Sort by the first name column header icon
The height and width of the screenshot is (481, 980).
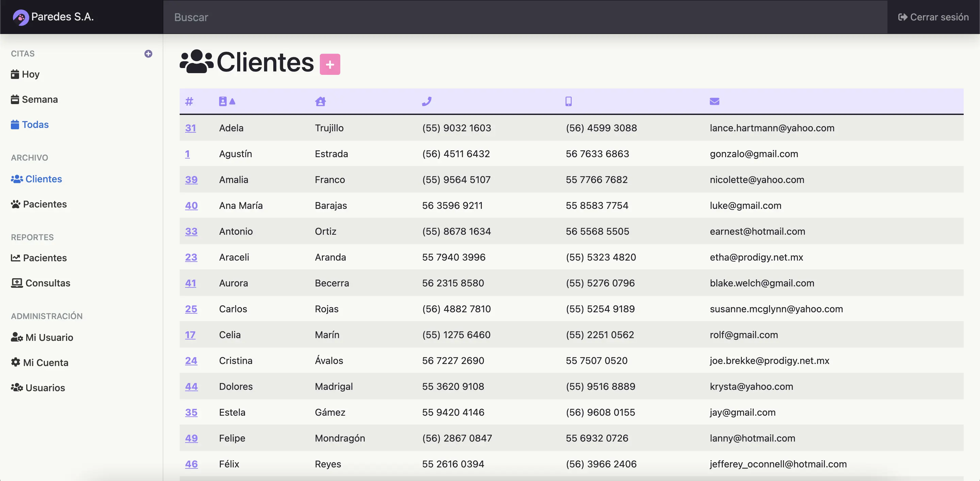[223, 101]
